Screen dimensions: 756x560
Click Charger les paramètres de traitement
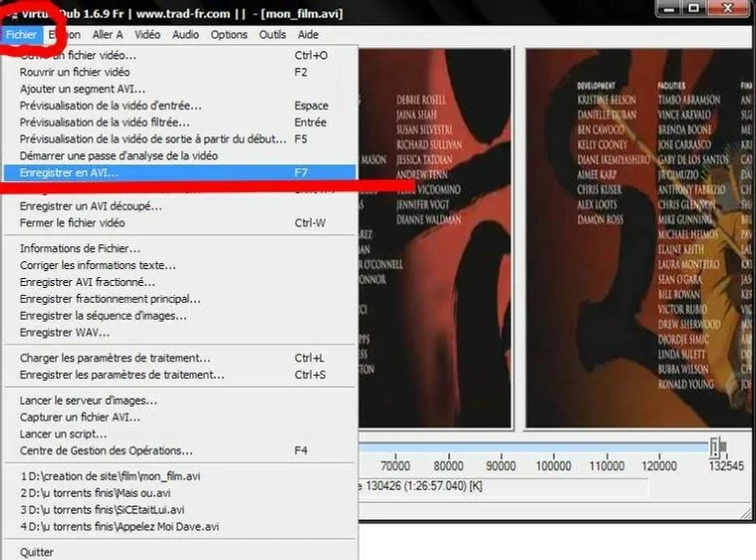click(115, 358)
